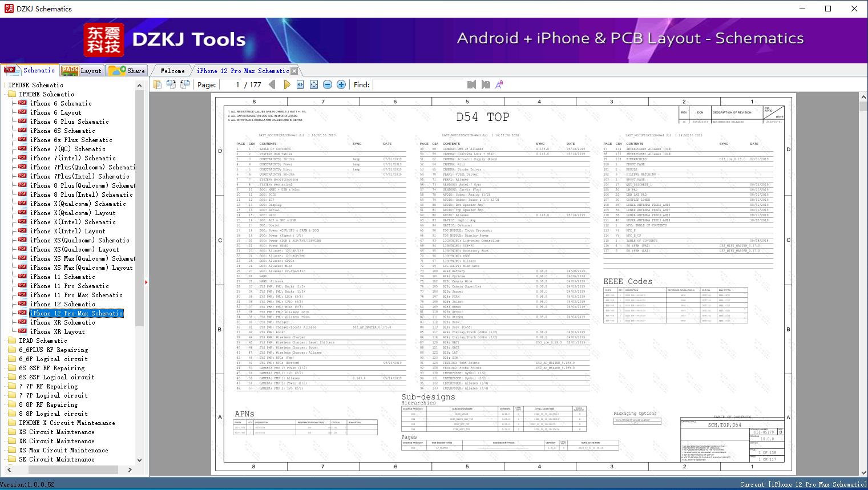The width and height of the screenshot is (868, 490).
Task: Open the Share tab
Action: (127, 71)
